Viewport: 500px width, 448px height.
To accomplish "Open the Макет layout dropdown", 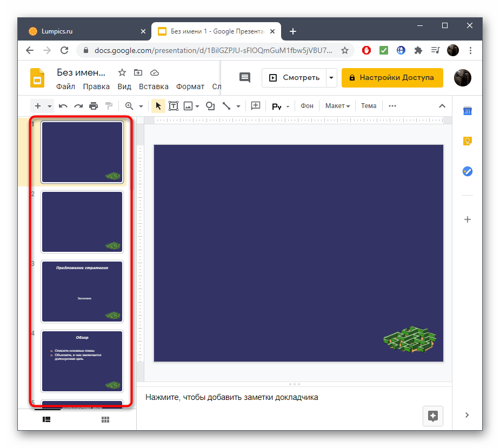I will coord(337,106).
